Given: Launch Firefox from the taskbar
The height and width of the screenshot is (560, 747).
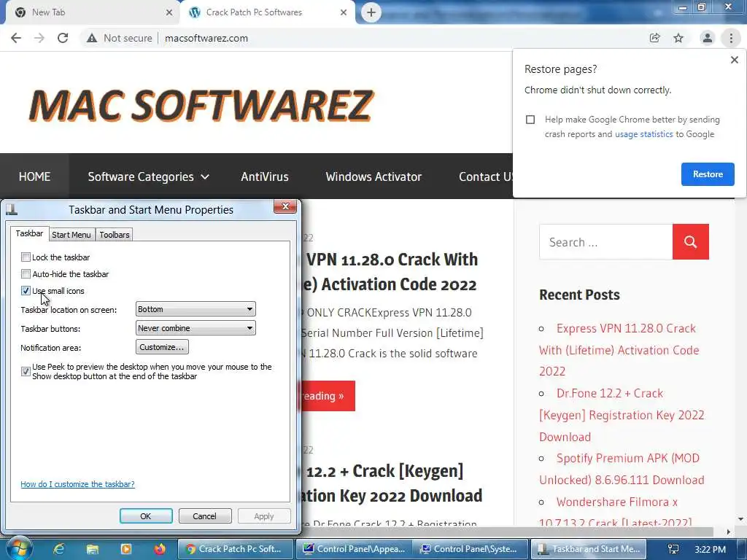Looking at the screenshot, I should [x=160, y=549].
